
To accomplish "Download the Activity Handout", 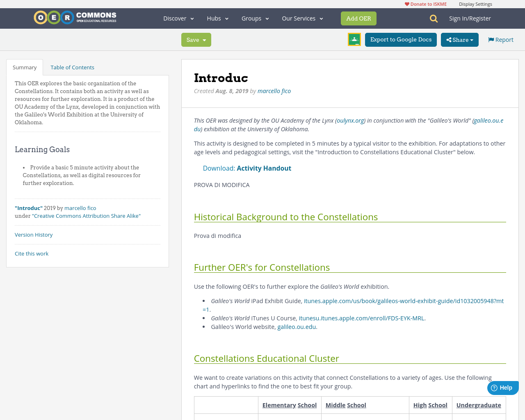I will click(264, 168).
